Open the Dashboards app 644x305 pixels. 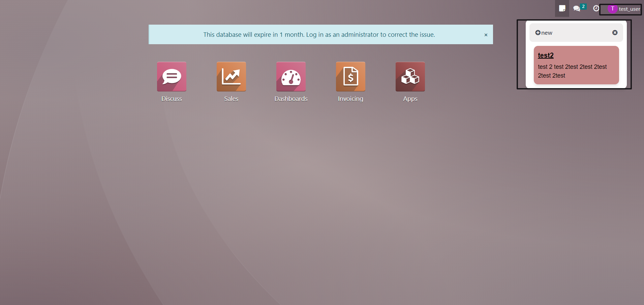coord(291,77)
